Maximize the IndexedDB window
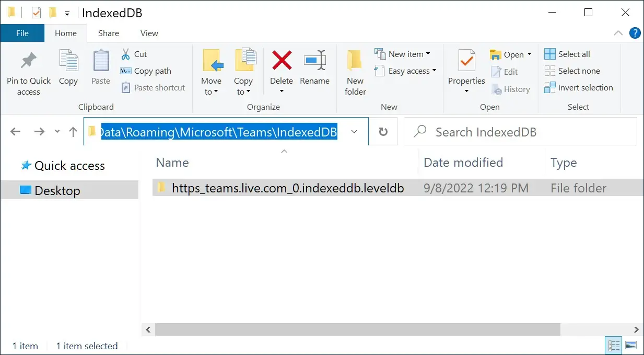This screenshot has width=644, height=355. point(588,13)
